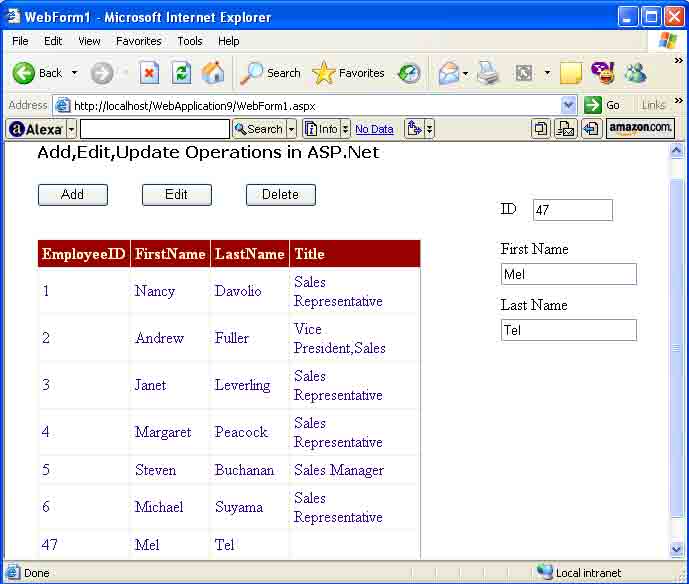Refresh the page using green arrows icon

coord(181,73)
